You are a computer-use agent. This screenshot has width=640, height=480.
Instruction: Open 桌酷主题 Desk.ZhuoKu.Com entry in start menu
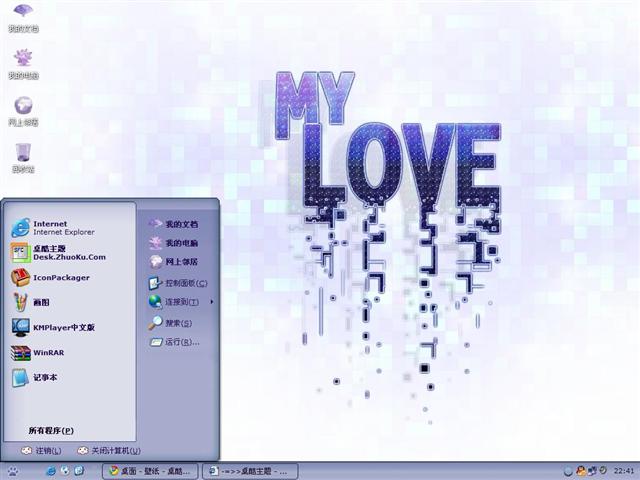(x=58, y=253)
